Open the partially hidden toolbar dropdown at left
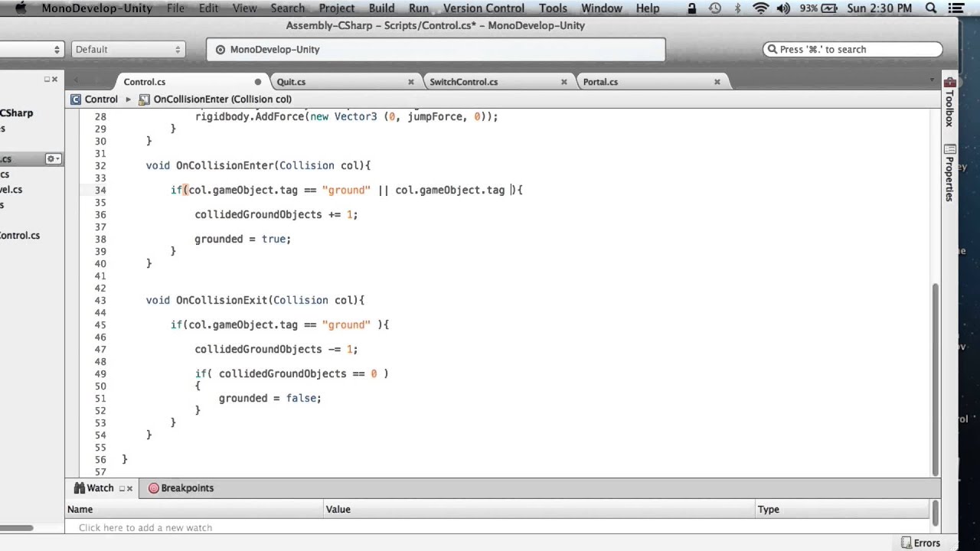This screenshot has width=980, height=551. click(31, 49)
